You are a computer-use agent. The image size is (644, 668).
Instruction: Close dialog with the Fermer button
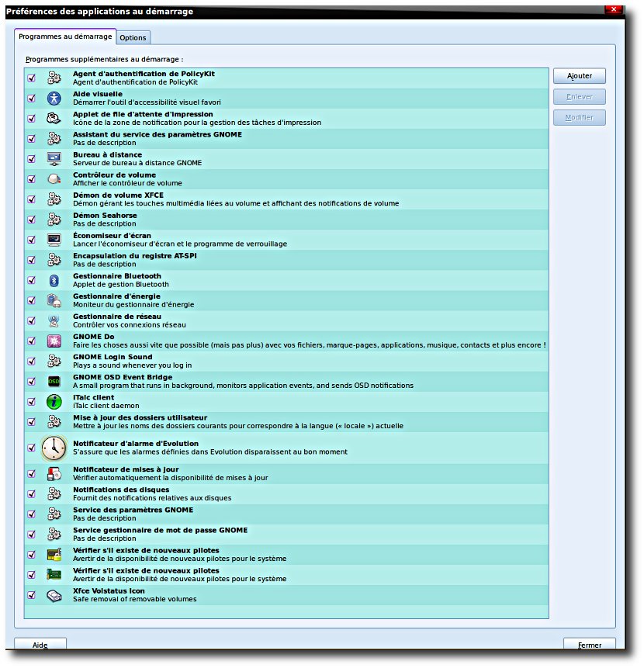590,645
